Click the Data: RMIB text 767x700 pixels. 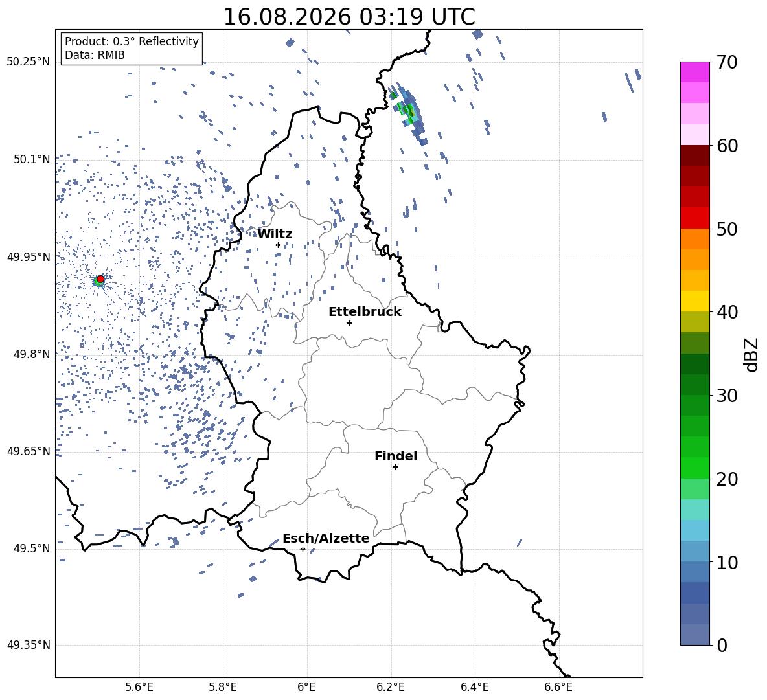(95, 55)
